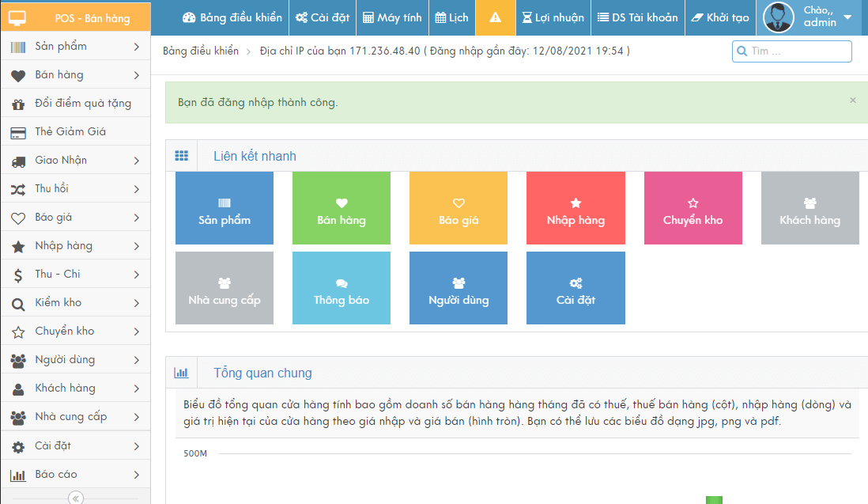
Task: Open the Sản phẩm blue quick-link tile
Action: pyautogui.click(x=225, y=208)
